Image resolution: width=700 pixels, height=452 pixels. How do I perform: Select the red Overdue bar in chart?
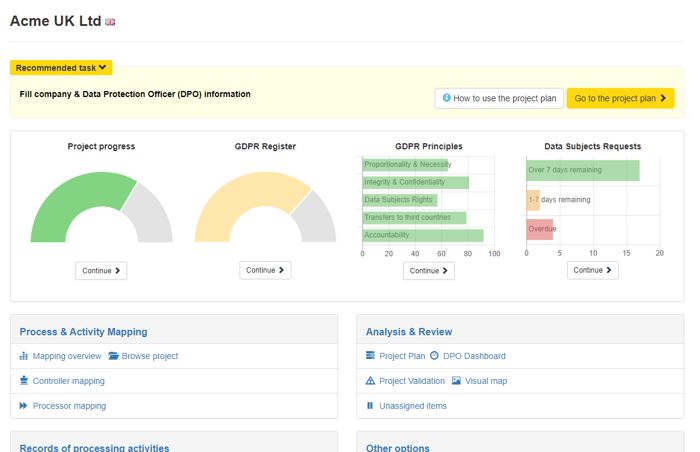pos(540,228)
